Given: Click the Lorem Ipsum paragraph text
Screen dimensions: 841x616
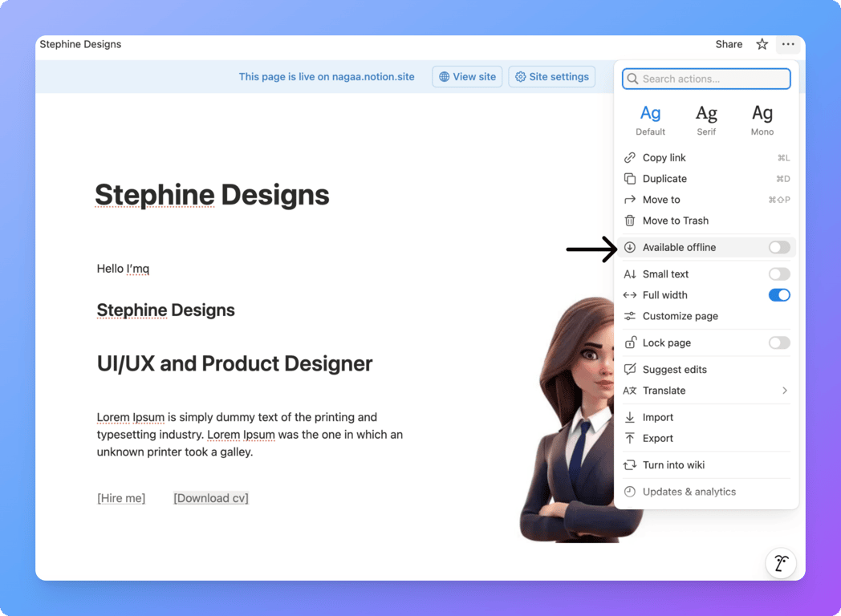Looking at the screenshot, I should click(250, 434).
